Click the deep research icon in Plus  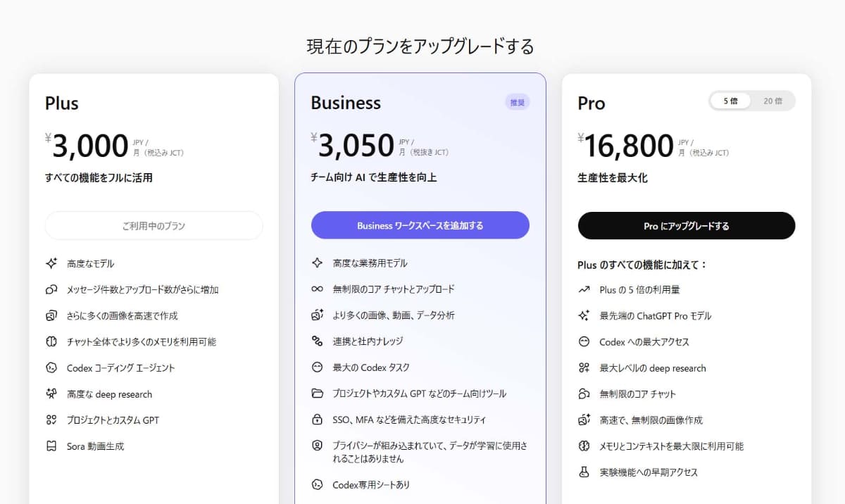coord(51,394)
